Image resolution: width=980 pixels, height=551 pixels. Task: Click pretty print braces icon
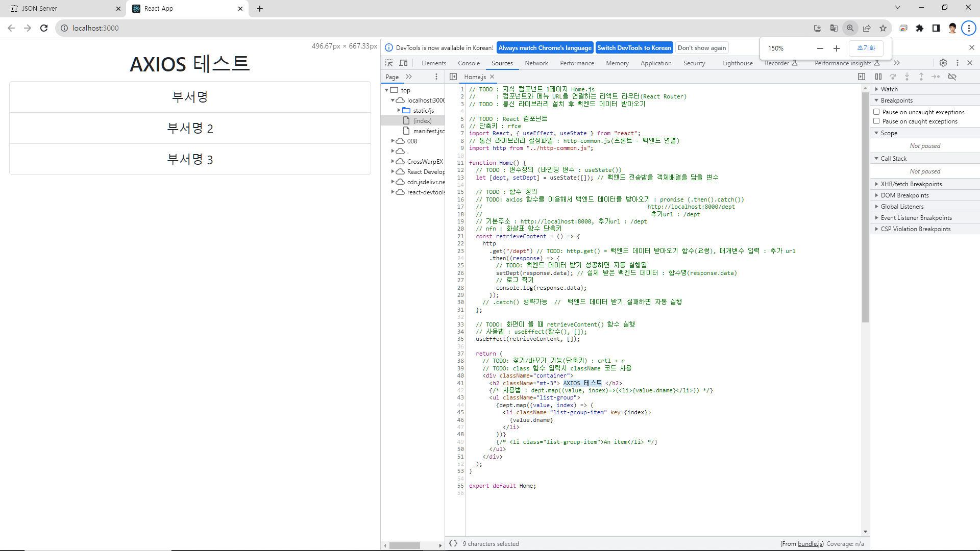click(453, 543)
